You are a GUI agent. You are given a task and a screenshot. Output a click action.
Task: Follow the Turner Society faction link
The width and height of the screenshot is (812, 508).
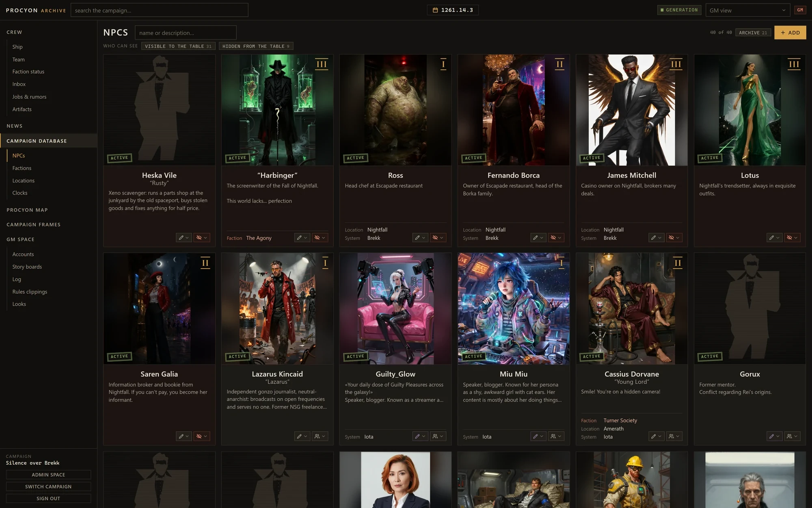coord(620,421)
